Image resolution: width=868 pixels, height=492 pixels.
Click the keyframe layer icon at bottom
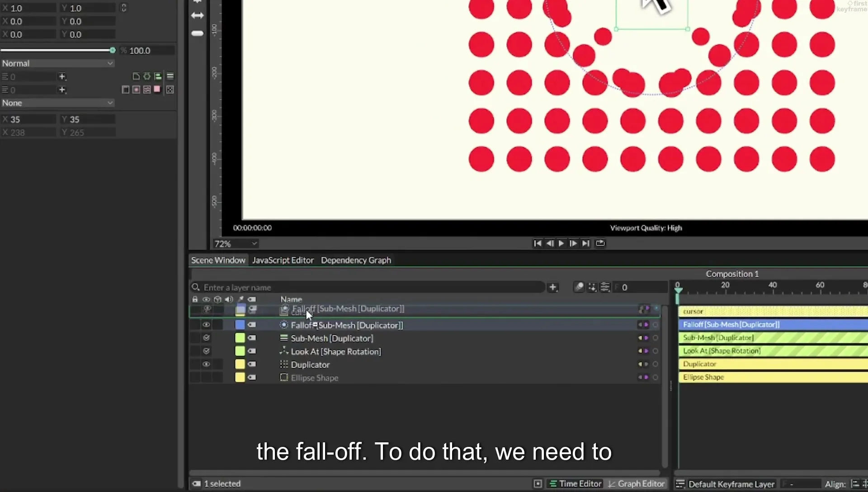680,484
